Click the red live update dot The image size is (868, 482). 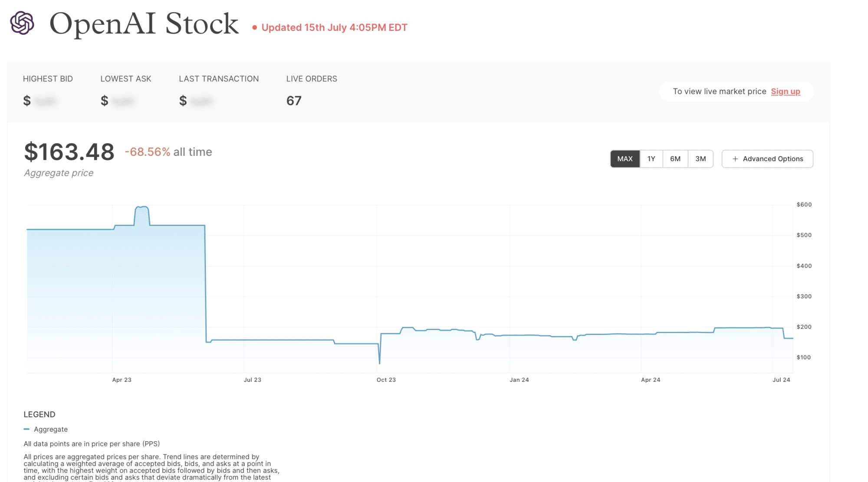point(255,28)
